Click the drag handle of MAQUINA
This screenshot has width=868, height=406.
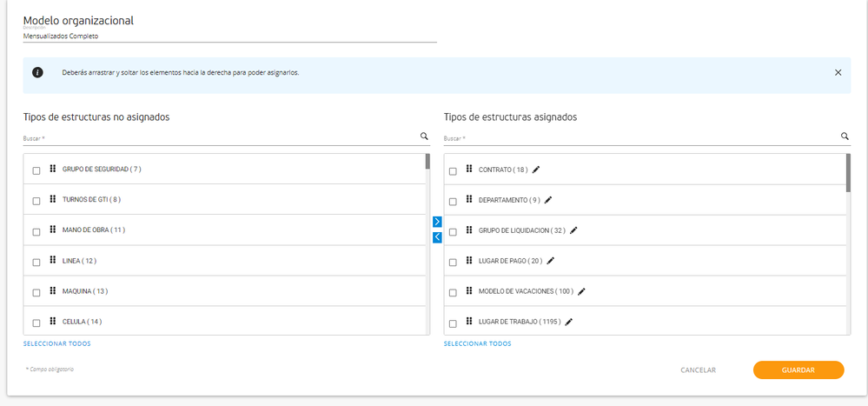53,290
